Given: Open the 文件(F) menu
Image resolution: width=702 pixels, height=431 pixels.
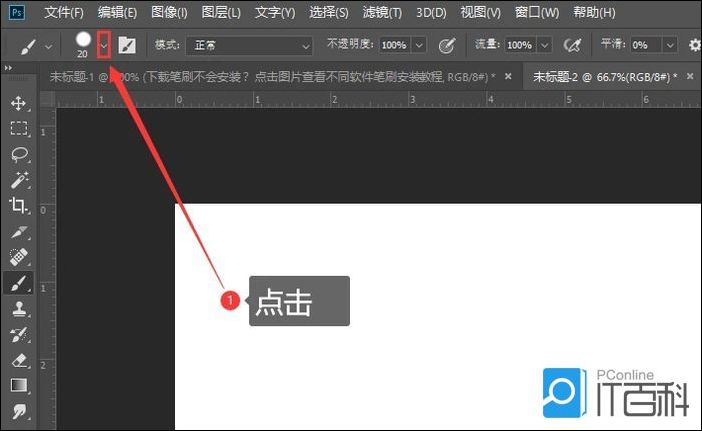Looking at the screenshot, I should 64,13.
